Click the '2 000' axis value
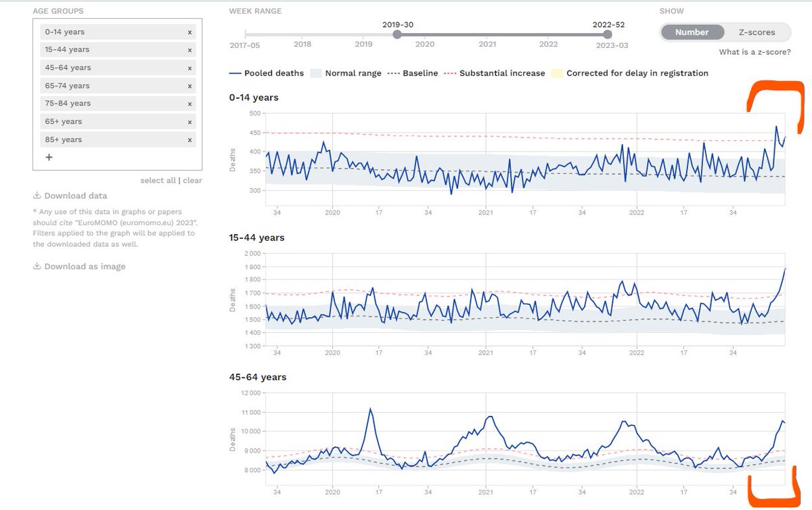Viewport: 812px width, 510px height. pyautogui.click(x=251, y=253)
